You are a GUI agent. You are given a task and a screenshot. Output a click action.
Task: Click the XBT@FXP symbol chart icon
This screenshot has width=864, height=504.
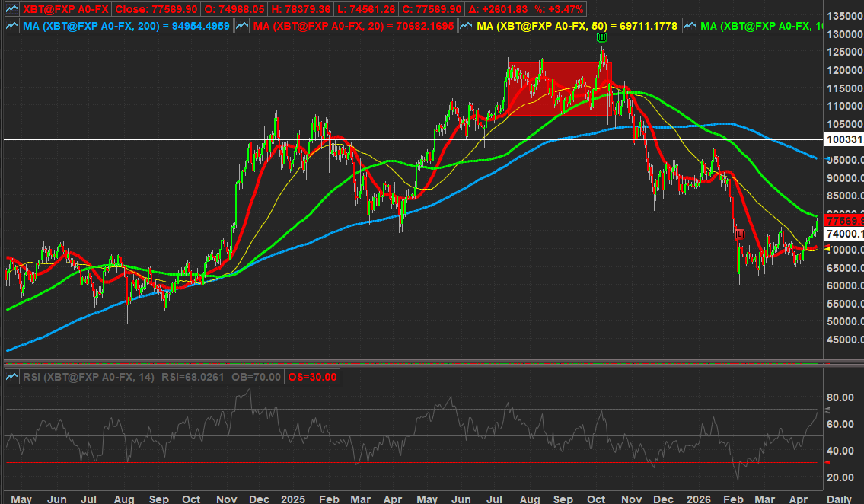pyautogui.click(x=12, y=8)
